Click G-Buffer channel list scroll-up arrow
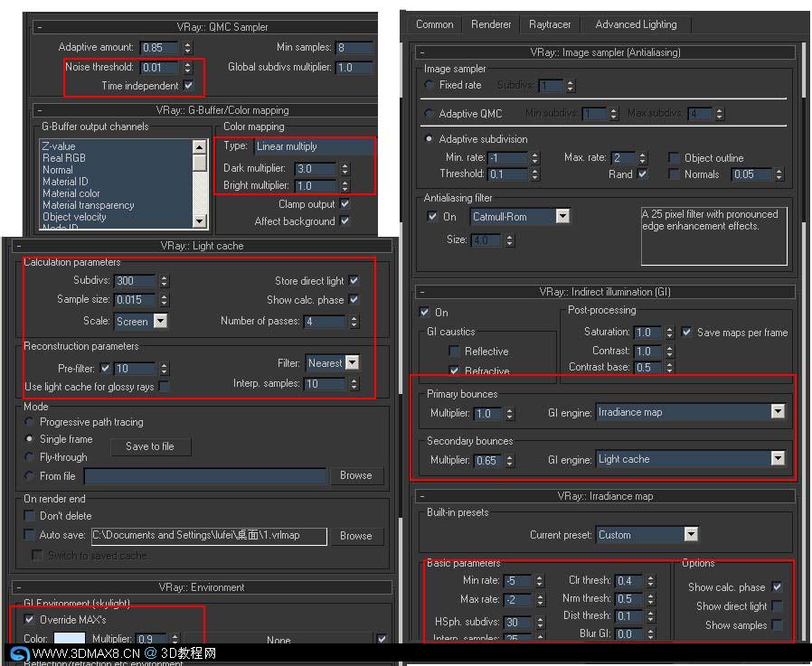The height and width of the screenshot is (666, 812). point(199,147)
